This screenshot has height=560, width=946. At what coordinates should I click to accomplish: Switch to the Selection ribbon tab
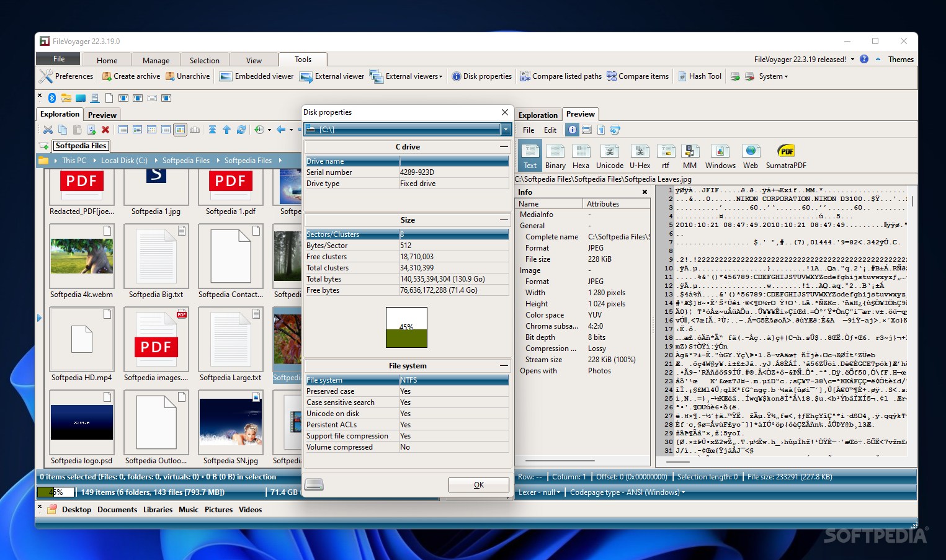(x=205, y=60)
